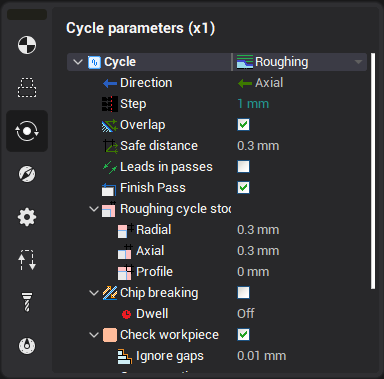This screenshot has height=379, width=384.
Task: Click the blue Direction arrow icon
Action: [x=110, y=83]
